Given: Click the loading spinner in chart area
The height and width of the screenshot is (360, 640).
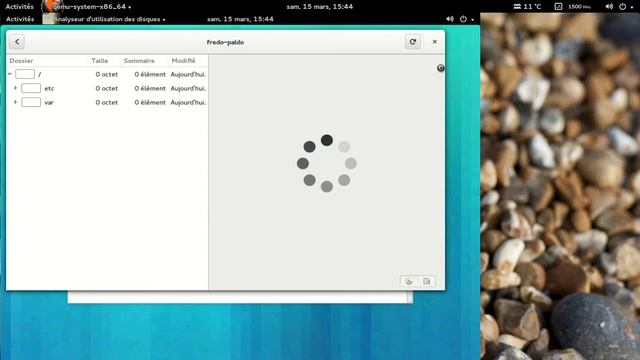Looking at the screenshot, I should point(327,163).
